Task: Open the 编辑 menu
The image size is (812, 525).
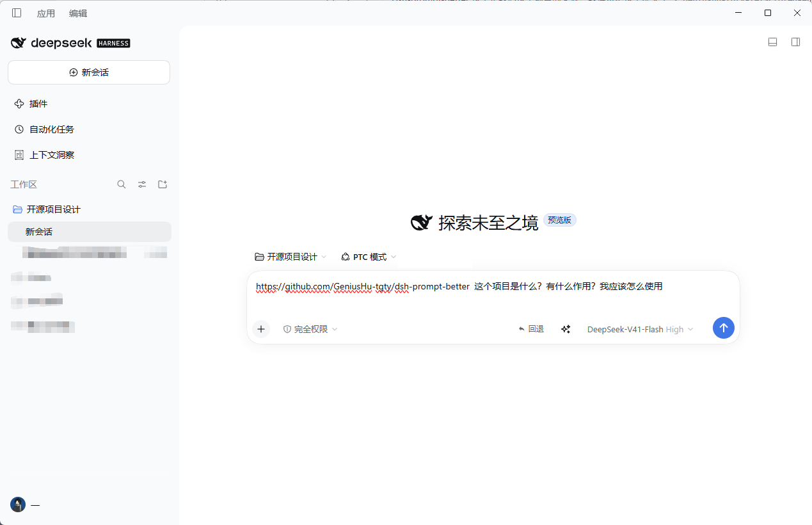Action: (x=78, y=13)
